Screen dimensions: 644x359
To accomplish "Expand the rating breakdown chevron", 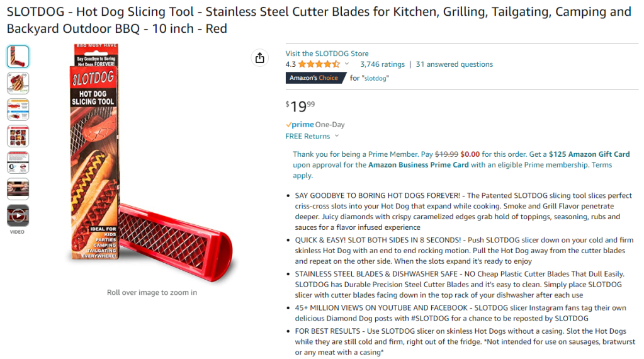I will pyautogui.click(x=347, y=64).
